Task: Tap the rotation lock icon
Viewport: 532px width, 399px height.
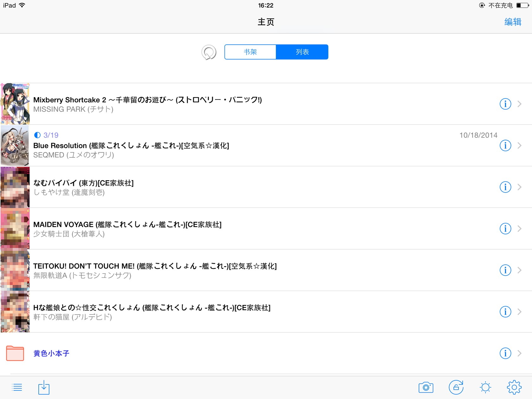Action: (x=456, y=387)
